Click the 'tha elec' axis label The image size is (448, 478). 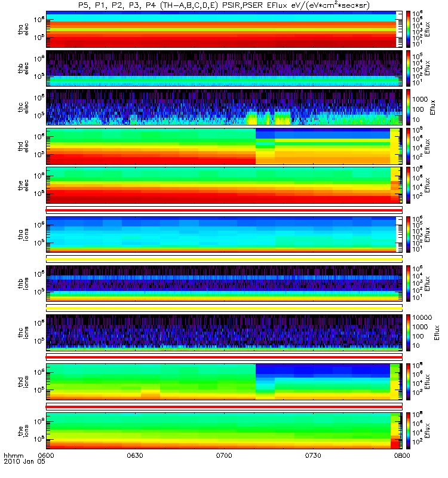coord(23,29)
